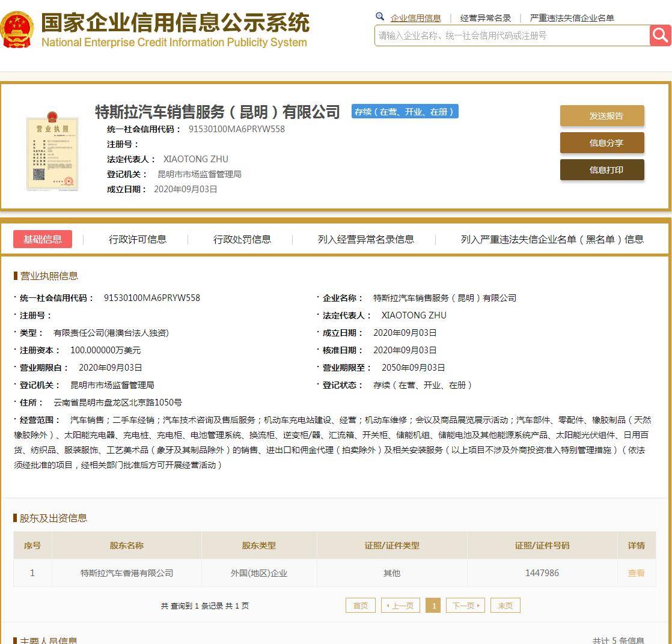The image size is (672, 644).
Task: Click legal representative XIAOTONG ZHU in license info
Action: point(414,315)
